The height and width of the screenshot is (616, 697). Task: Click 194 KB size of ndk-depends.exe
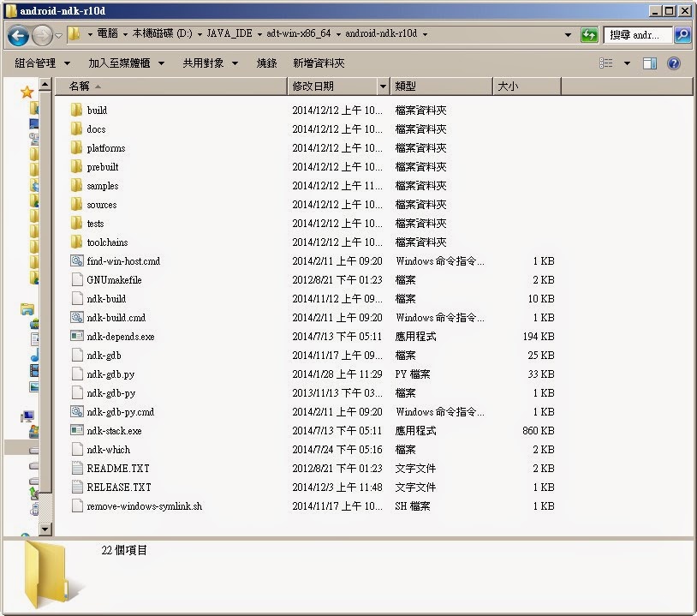click(539, 336)
